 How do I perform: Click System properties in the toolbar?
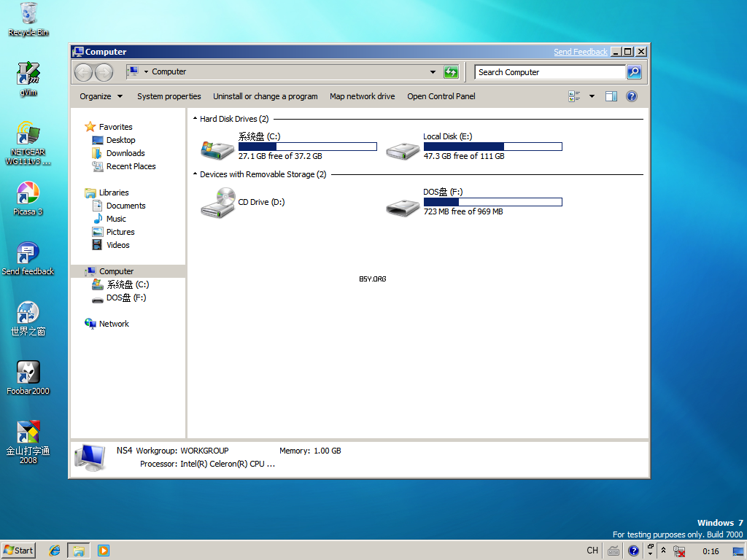[169, 96]
